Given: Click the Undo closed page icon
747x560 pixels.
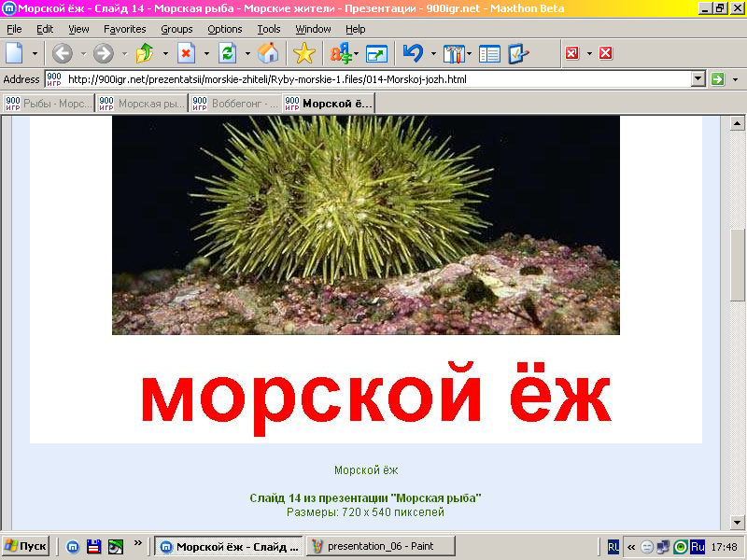Looking at the screenshot, I should (x=413, y=53).
